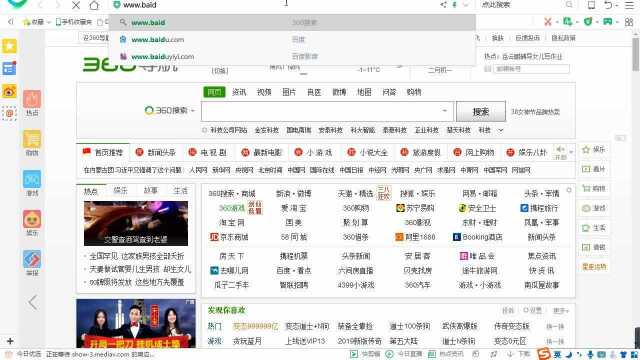Click the green translate extension icon
Image resolution: width=640 pixels, height=360 pixels.
click(567, 21)
